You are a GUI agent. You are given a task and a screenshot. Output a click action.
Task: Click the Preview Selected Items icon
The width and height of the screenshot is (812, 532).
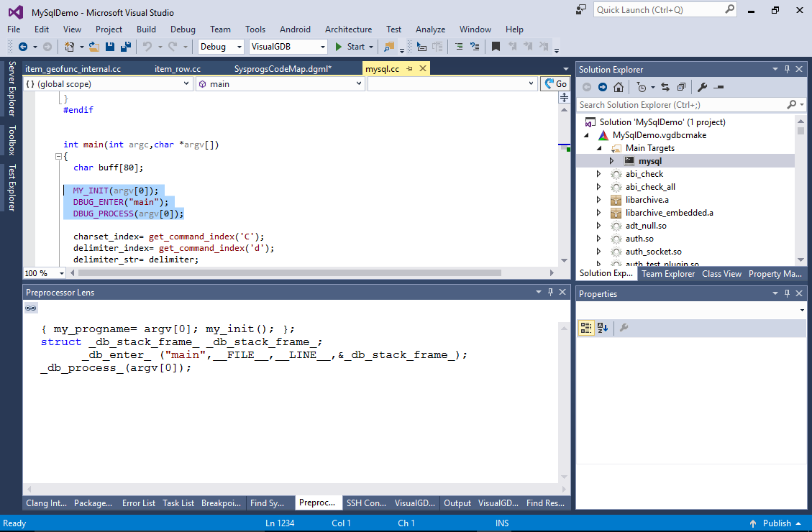pyautogui.click(x=719, y=87)
